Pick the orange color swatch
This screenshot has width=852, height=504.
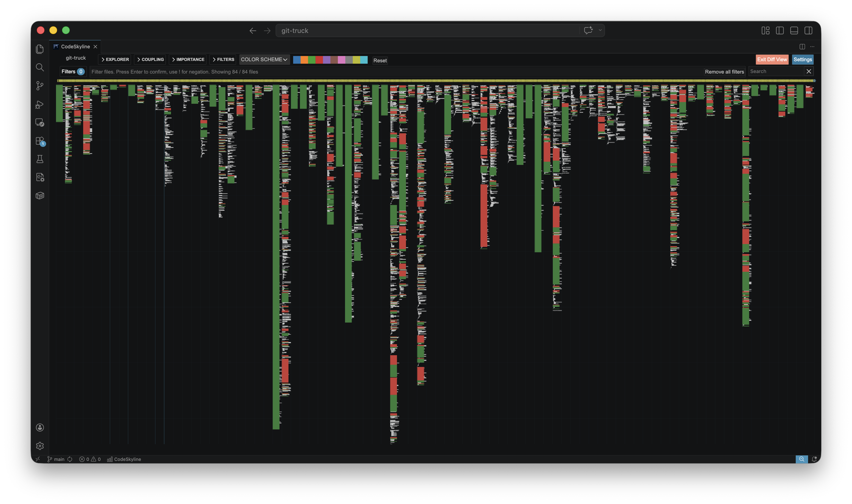pyautogui.click(x=304, y=60)
